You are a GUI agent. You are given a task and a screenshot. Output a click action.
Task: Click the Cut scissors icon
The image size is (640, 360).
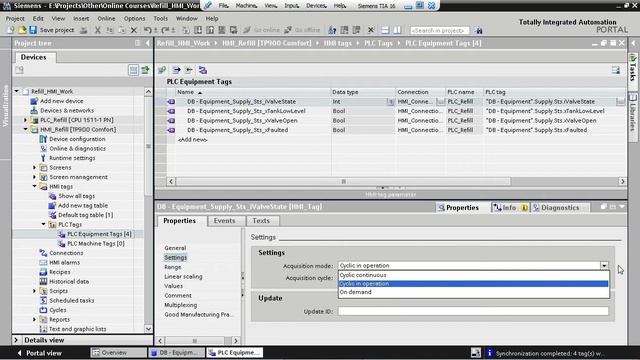[98, 30]
